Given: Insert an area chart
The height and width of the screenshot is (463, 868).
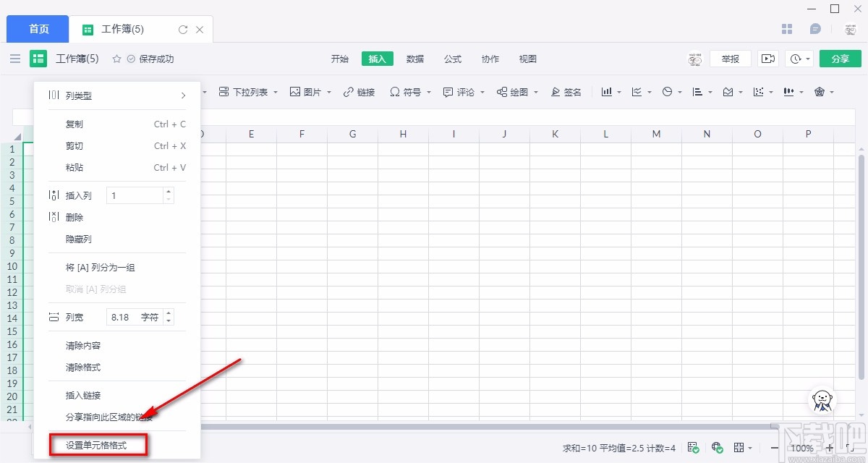Looking at the screenshot, I should [728, 92].
